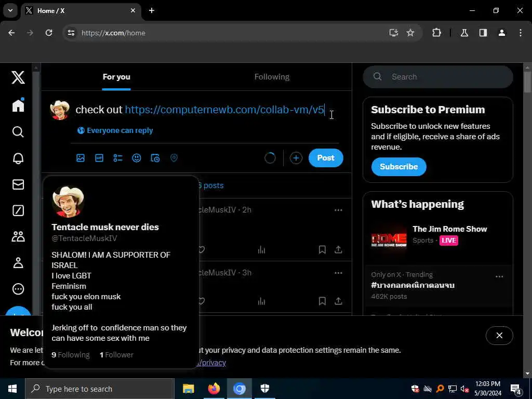Switch to the For you tab
532x399 pixels.
coord(116,77)
